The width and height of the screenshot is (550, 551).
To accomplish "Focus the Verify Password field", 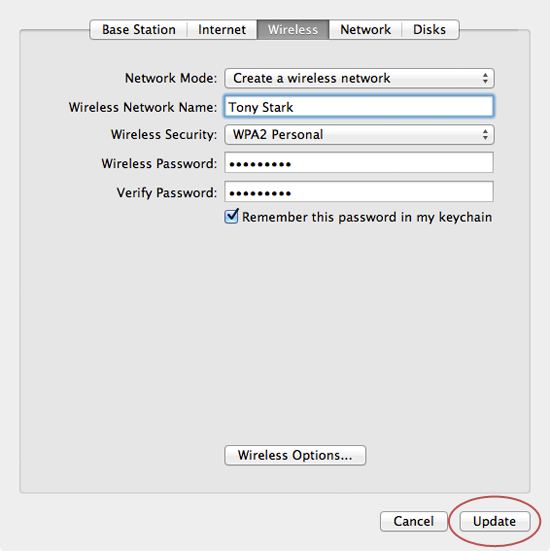I will pyautogui.click(x=359, y=192).
